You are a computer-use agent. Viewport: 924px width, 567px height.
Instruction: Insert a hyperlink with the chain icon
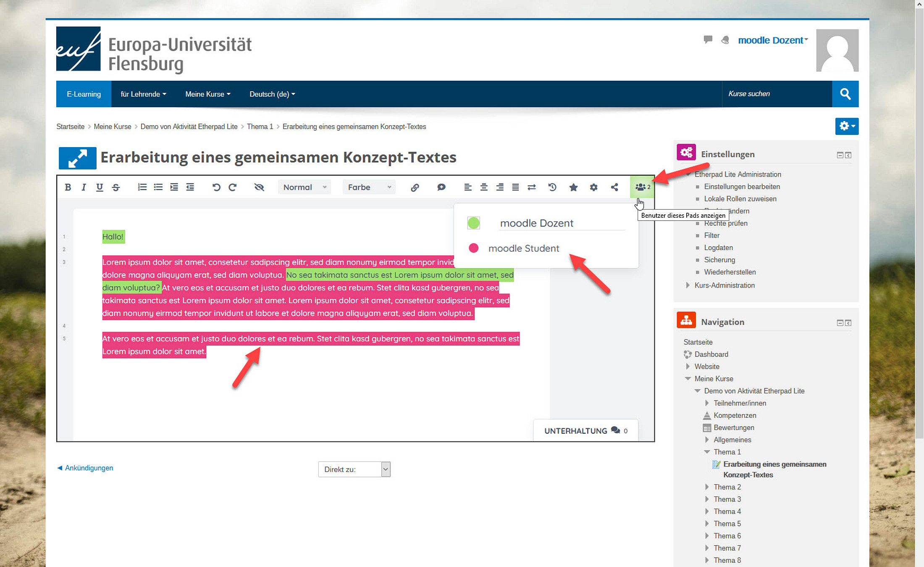(415, 187)
